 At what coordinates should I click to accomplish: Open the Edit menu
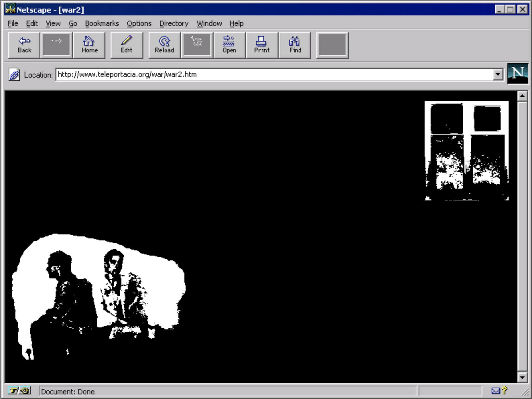[32, 23]
